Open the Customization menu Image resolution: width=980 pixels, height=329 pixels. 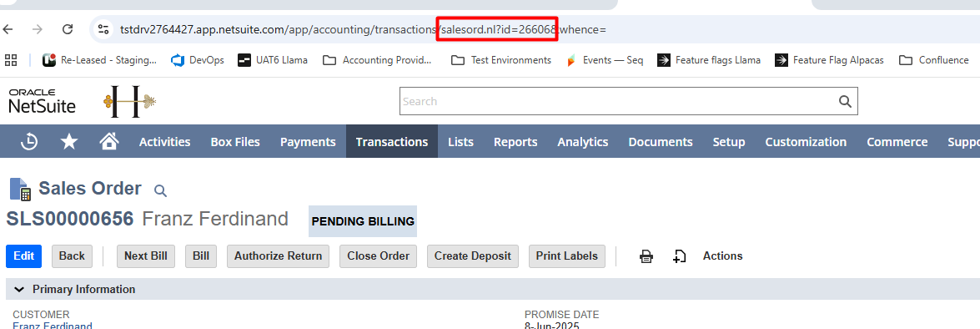(806, 142)
